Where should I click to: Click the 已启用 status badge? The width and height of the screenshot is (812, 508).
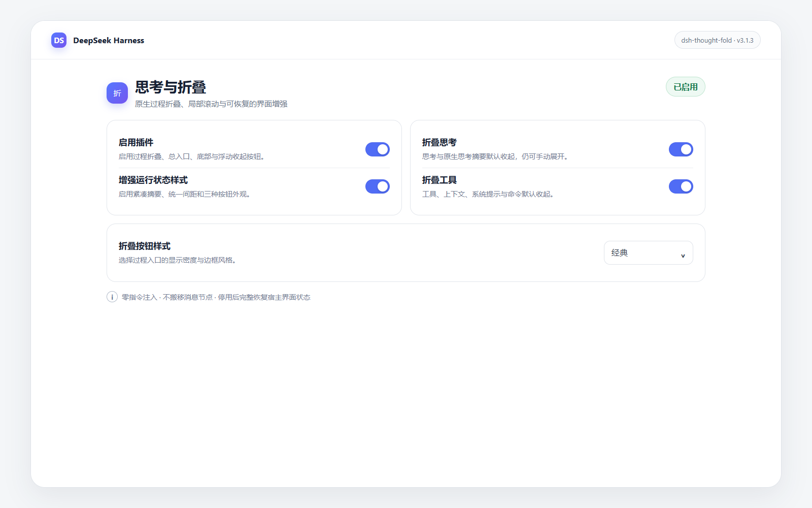[x=686, y=87]
